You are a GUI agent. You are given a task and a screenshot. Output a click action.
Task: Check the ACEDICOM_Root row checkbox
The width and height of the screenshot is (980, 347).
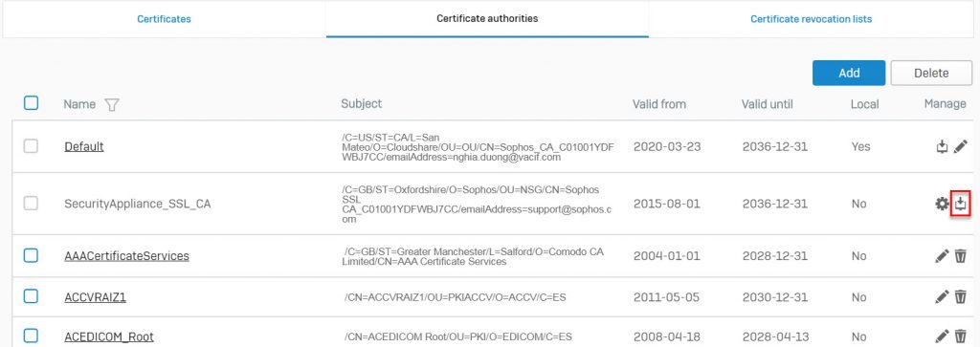31,336
